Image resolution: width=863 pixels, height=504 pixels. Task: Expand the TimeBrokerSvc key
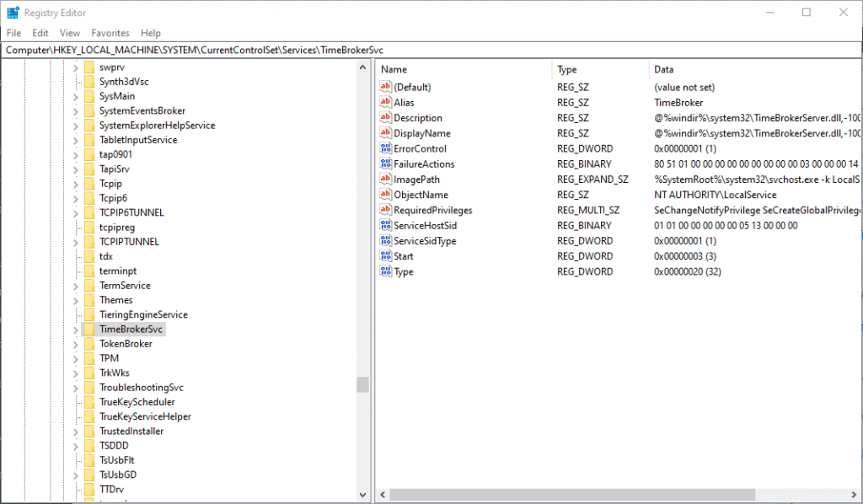coord(75,330)
